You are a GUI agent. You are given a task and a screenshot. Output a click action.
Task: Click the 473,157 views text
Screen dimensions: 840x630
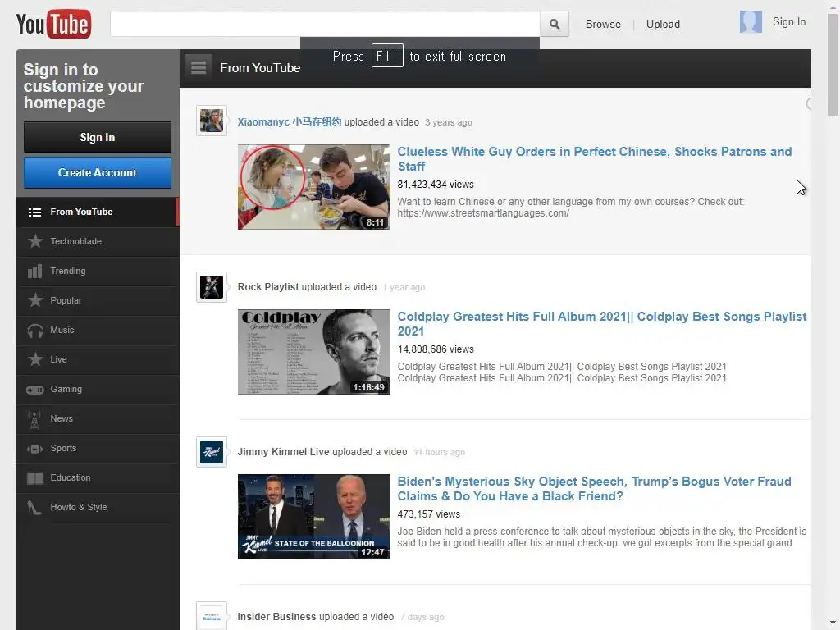(x=428, y=514)
